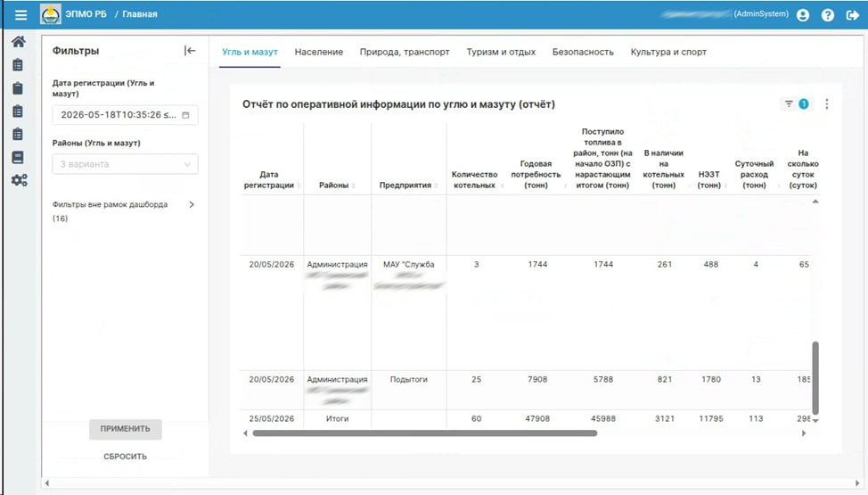Open the book sidebar icon
868x495 pixels.
(x=18, y=158)
